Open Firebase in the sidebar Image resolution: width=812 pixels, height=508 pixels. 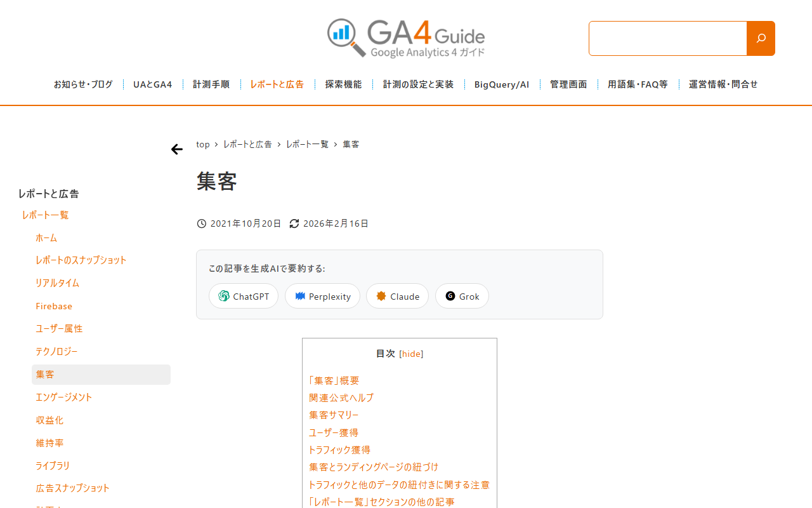54,306
